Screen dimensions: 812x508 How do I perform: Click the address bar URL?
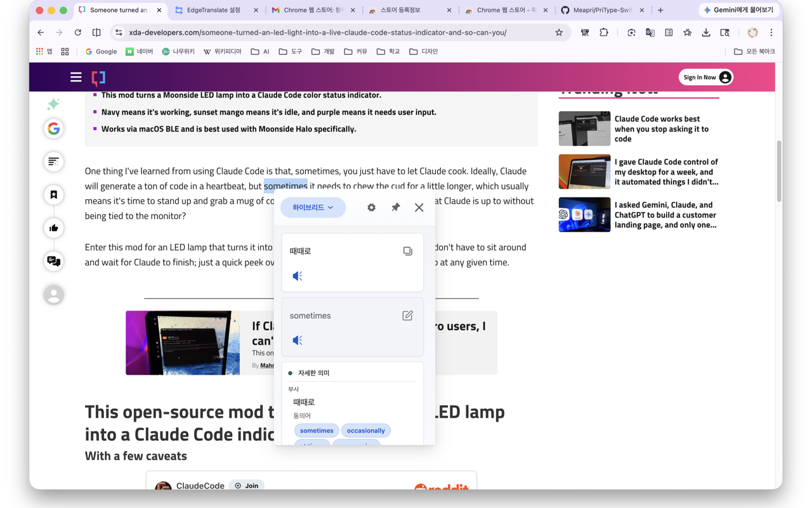coord(317,32)
